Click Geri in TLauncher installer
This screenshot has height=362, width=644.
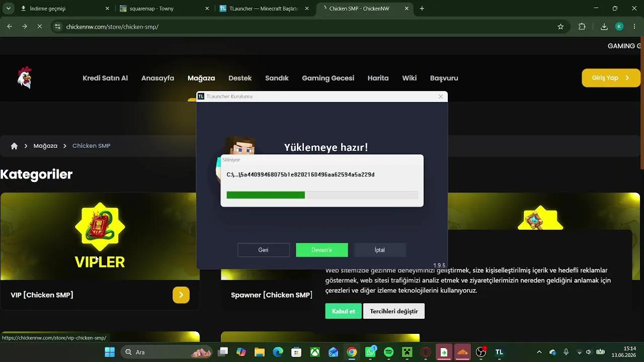coord(263,250)
